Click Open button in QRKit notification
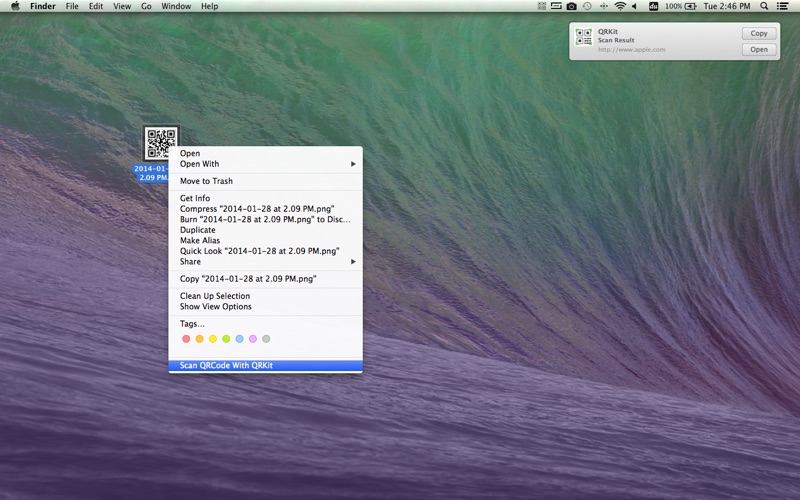Screen dimensions: 800x500 [759, 49]
